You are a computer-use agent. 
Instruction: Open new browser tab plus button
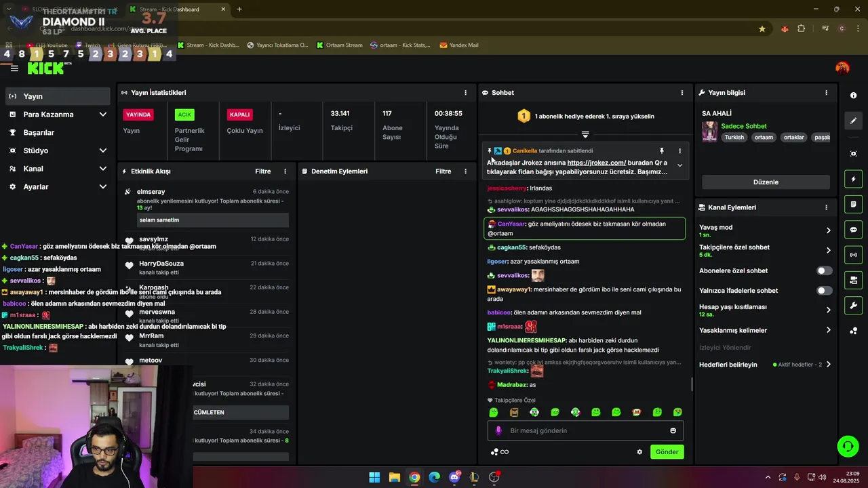tap(239, 9)
